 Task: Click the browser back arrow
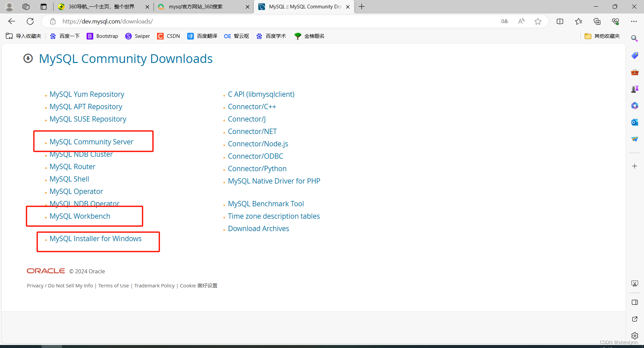[x=12, y=21]
